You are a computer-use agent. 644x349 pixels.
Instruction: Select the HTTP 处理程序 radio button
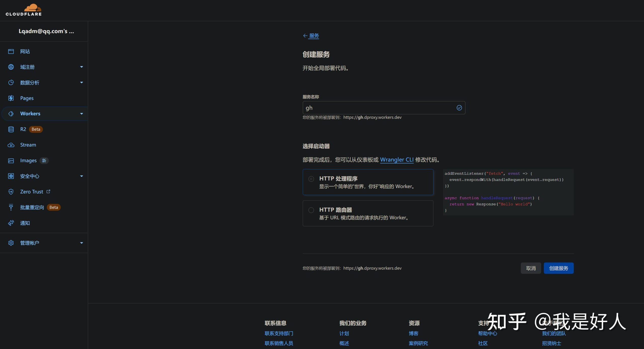pos(311,179)
